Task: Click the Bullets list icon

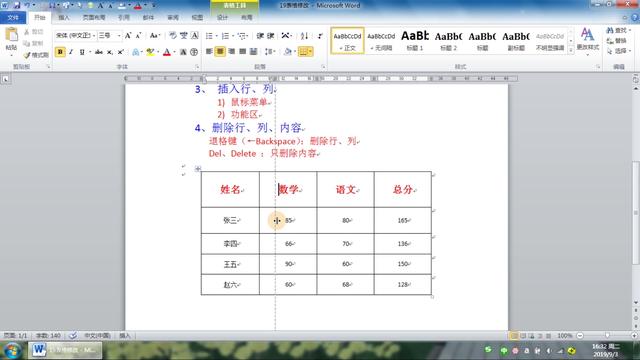Action: pos(209,36)
